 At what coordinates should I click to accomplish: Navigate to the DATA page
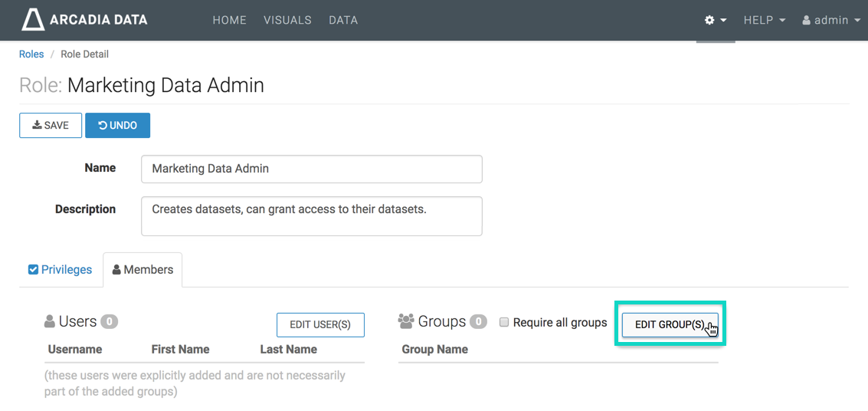pos(343,20)
